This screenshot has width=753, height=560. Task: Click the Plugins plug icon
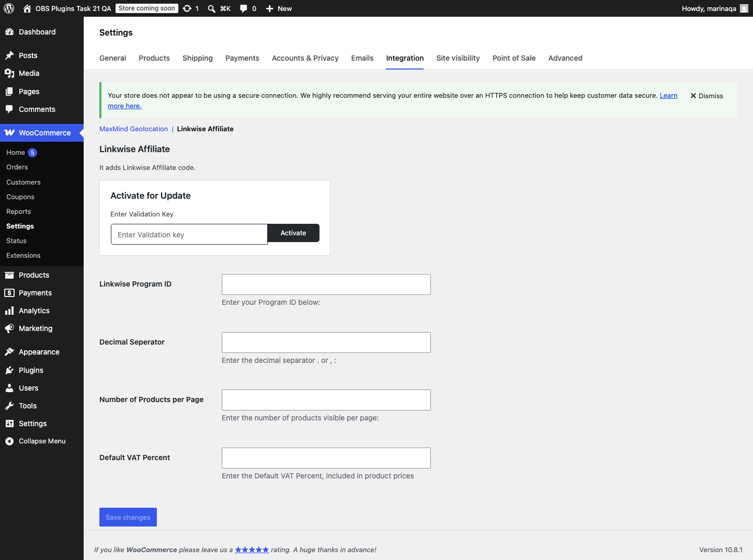coord(9,370)
